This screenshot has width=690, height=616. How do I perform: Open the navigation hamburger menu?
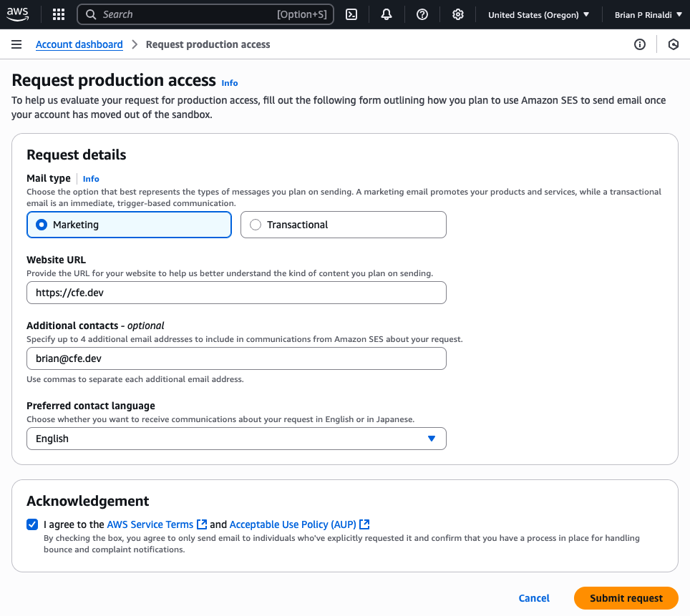pyautogui.click(x=16, y=44)
